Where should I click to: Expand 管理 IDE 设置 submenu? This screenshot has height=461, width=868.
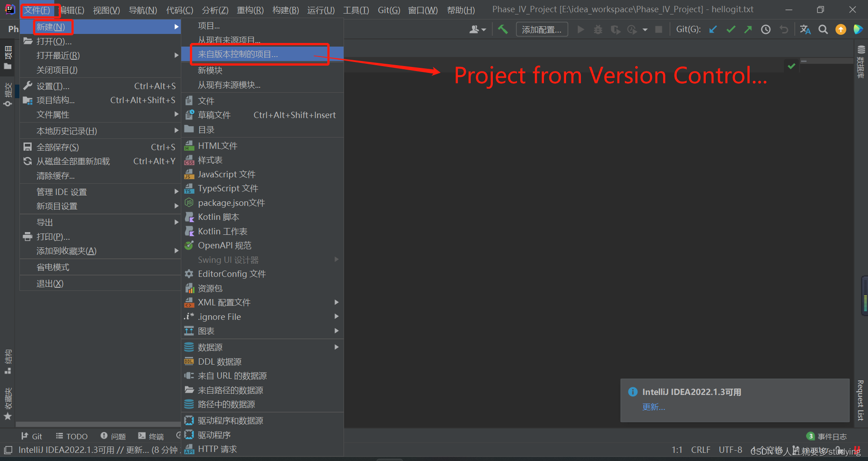(x=100, y=192)
